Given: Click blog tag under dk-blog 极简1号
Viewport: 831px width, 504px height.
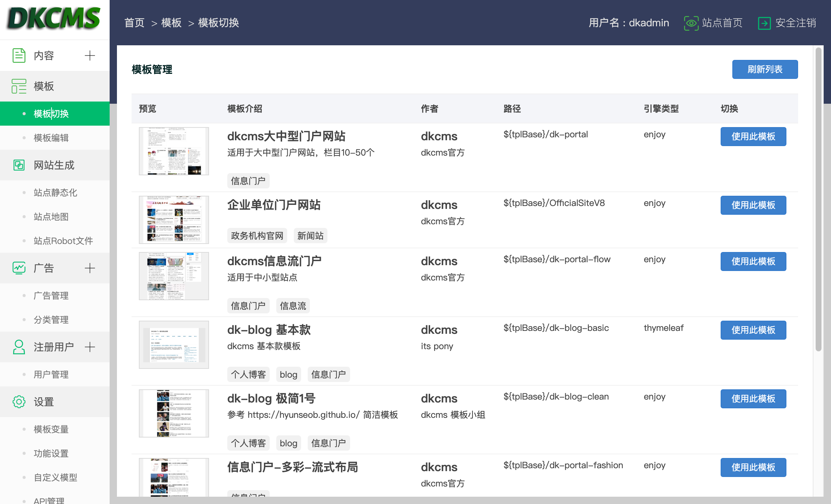Looking at the screenshot, I should pyautogui.click(x=288, y=443).
